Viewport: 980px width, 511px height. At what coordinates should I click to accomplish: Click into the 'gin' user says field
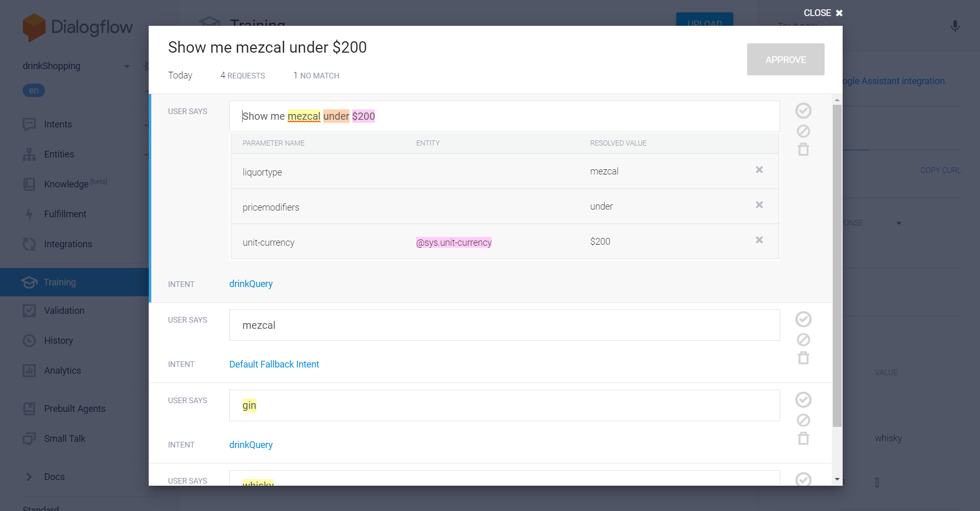504,406
